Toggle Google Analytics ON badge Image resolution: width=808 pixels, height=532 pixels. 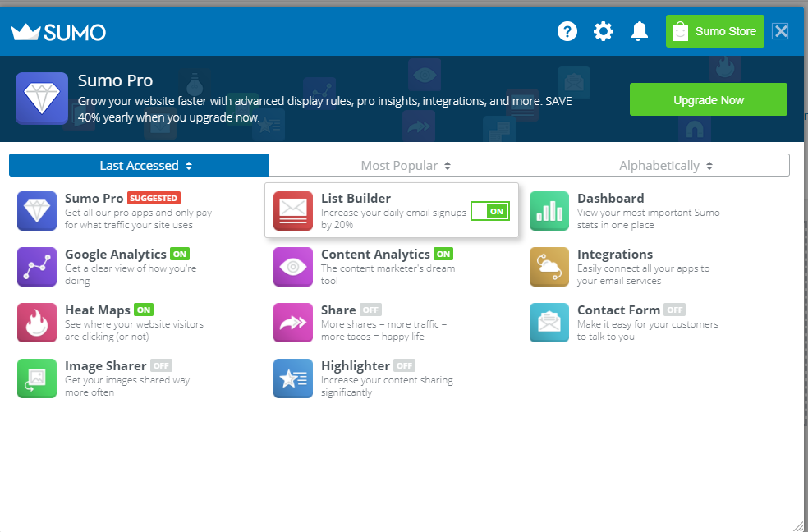[180, 254]
